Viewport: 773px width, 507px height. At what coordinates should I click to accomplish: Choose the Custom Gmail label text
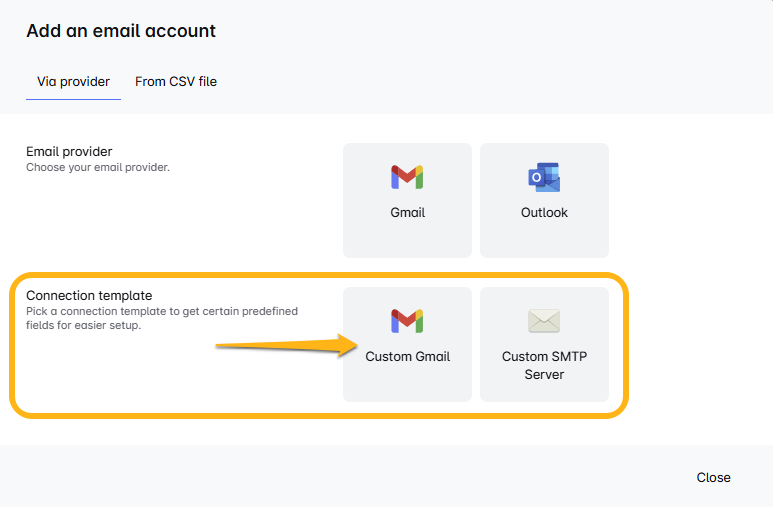[408, 357]
